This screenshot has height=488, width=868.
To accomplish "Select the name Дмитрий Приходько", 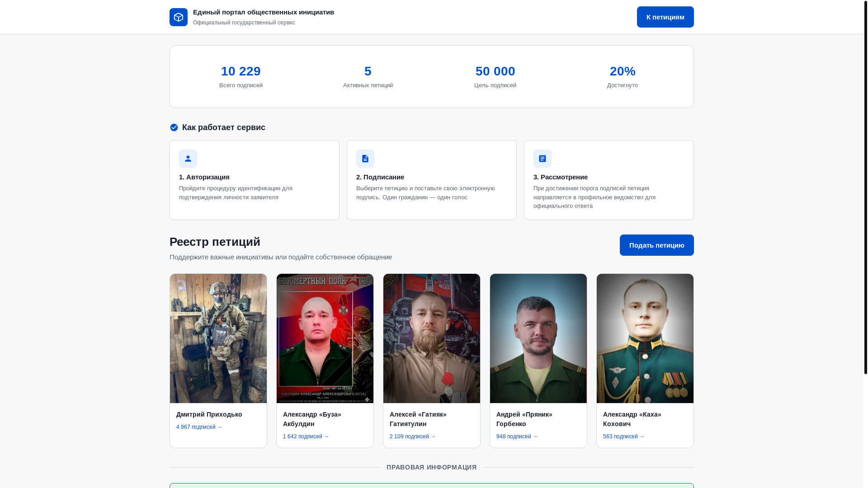I will coord(209,414).
